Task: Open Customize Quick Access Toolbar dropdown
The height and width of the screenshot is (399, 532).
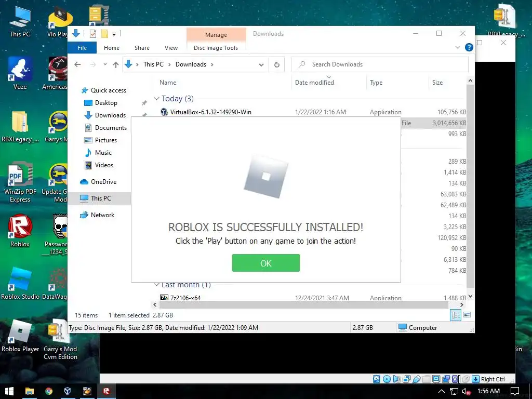Action: pos(114,34)
